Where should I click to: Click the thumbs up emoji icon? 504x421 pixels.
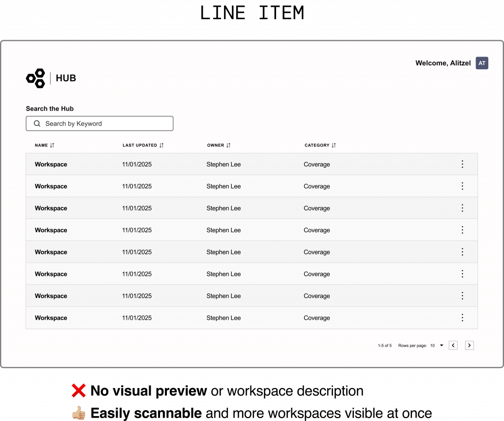point(79,413)
